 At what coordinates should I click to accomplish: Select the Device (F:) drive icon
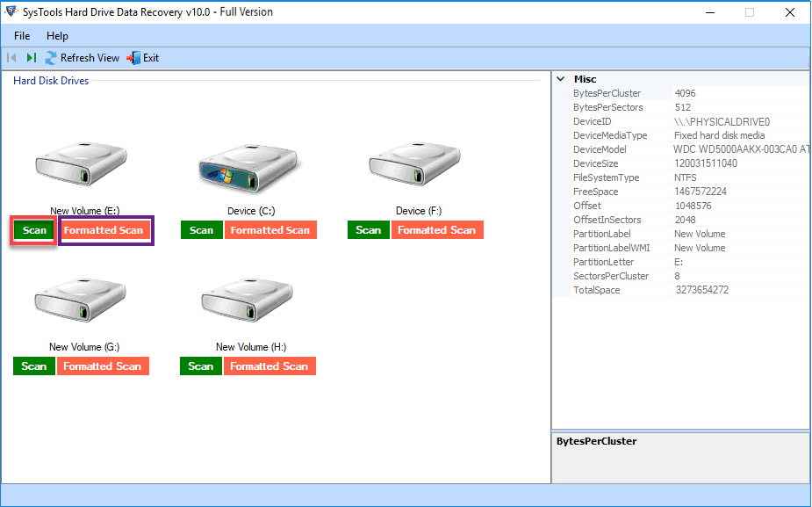(x=414, y=164)
